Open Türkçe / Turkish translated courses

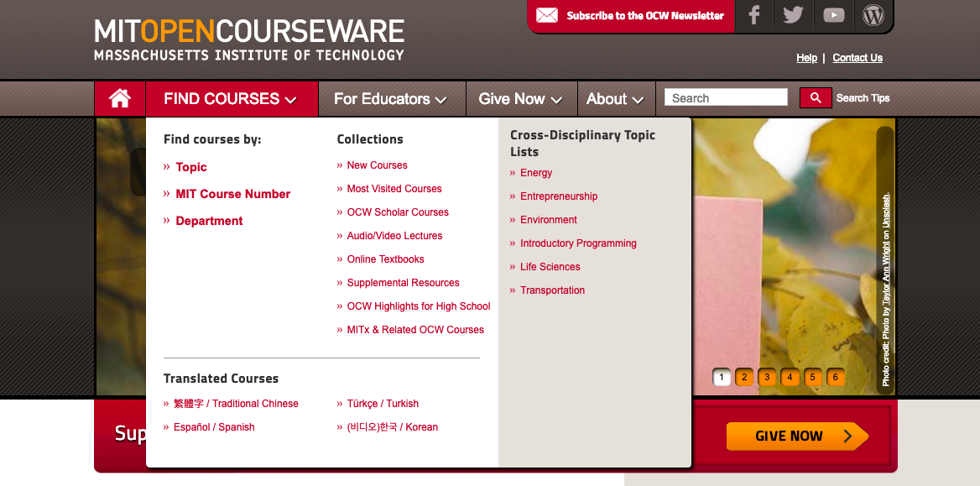pyautogui.click(x=383, y=404)
